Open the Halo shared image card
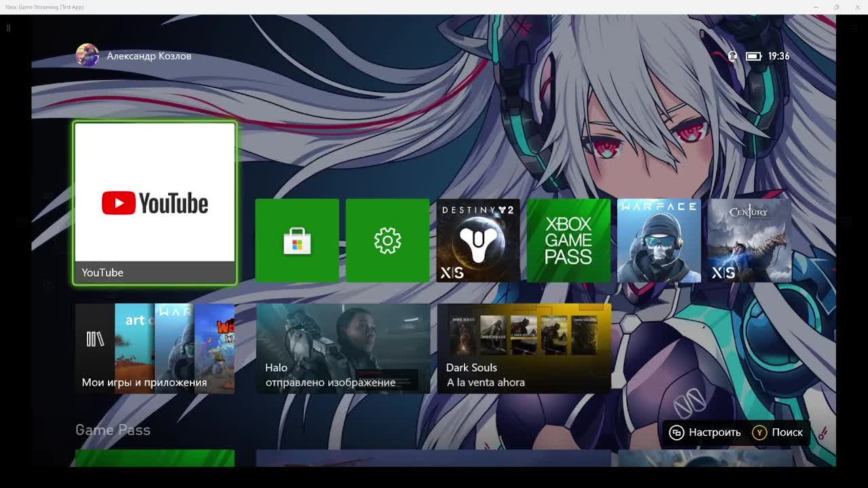The width and height of the screenshot is (868, 488). 342,348
